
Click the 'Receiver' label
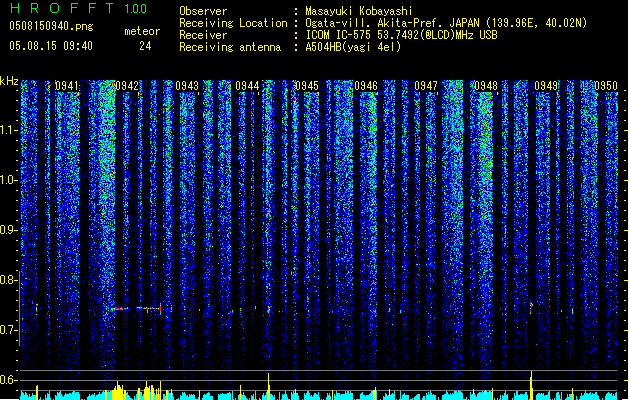[x=203, y=35]
